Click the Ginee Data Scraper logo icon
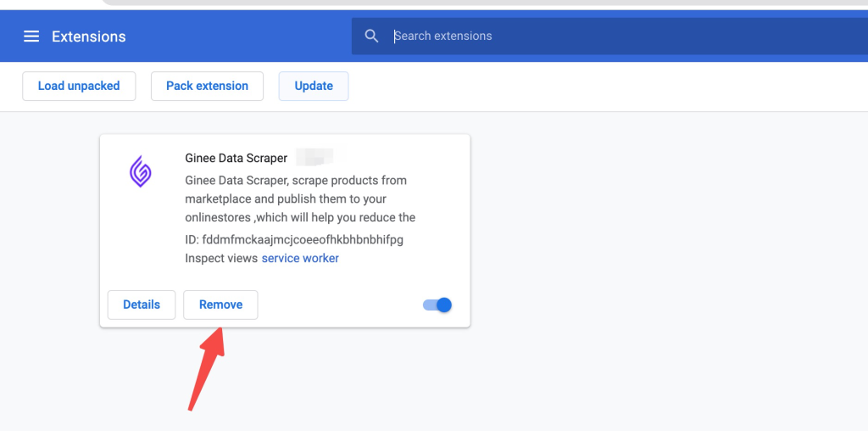Screen dimensions: 868x431 (141, 171)
